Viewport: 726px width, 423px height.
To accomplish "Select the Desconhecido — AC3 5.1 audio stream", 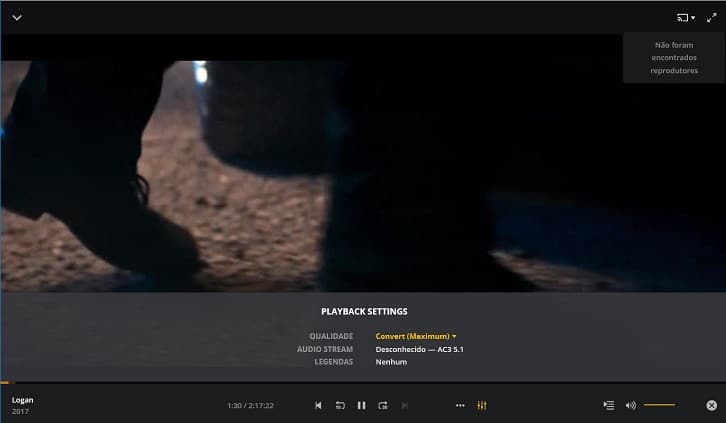I will click(419, 349).
